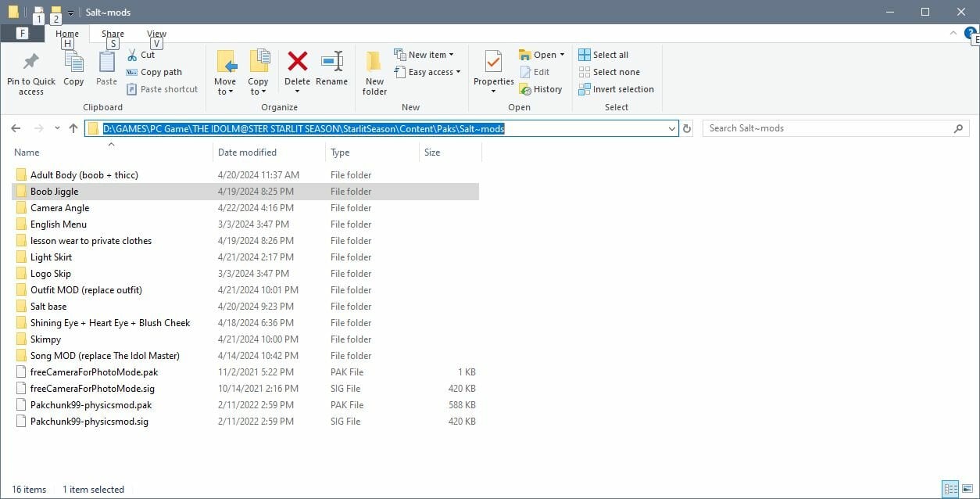Rename the selected folder
This screenshot has height=499, width=980.
(331, 69)
